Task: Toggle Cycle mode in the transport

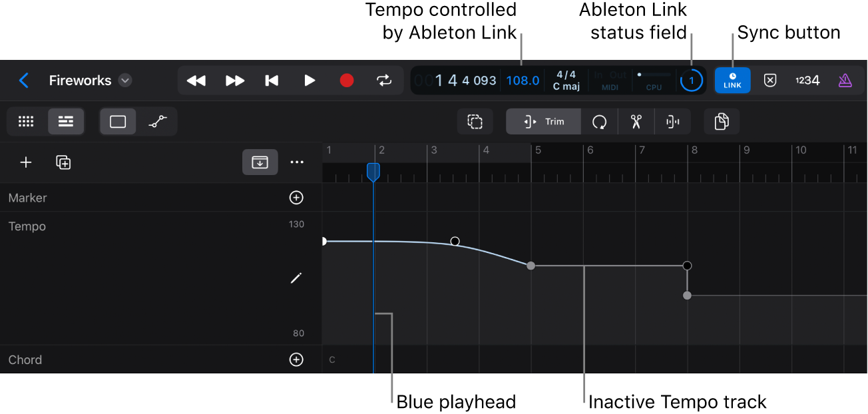Action: [x=384, y=80]
